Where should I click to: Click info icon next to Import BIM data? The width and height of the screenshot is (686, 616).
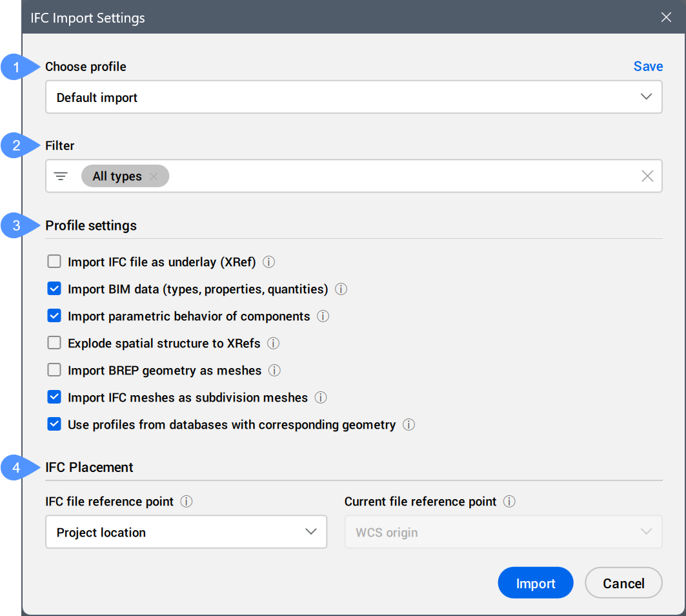click(x=341, y=289)
